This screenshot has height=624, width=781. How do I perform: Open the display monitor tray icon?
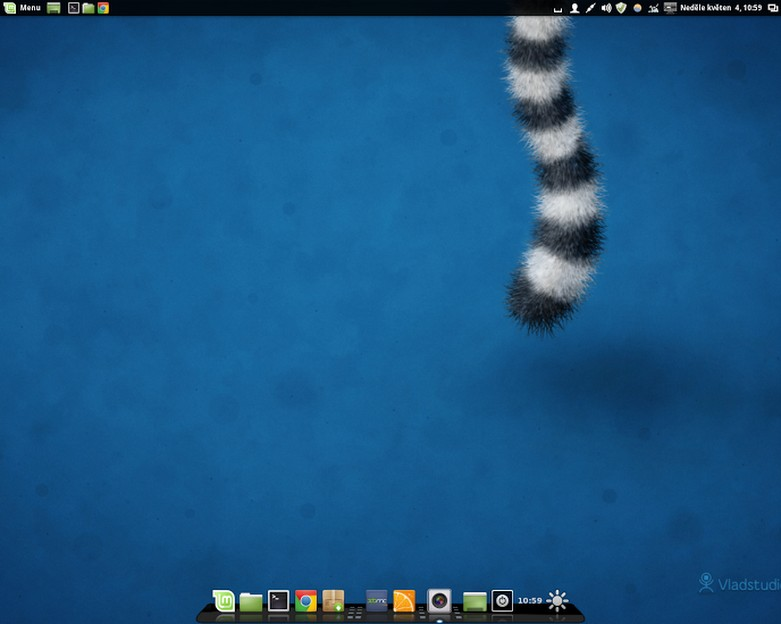[x=670, y=8]
